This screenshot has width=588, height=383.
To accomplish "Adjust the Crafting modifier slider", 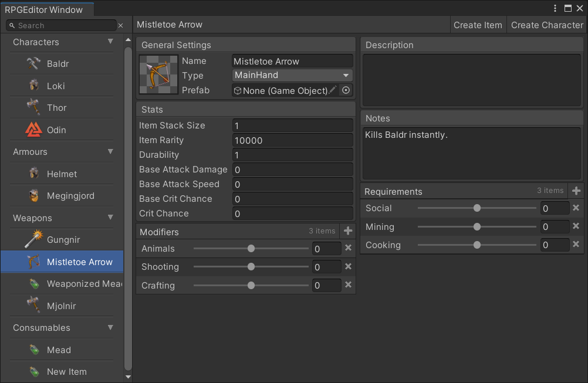I will coord(251,285).
